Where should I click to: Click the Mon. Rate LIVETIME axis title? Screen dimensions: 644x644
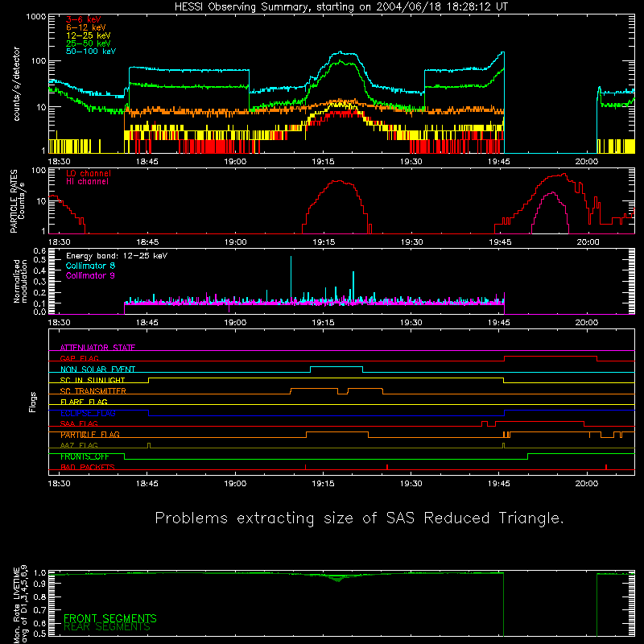[x=20, y=604]
